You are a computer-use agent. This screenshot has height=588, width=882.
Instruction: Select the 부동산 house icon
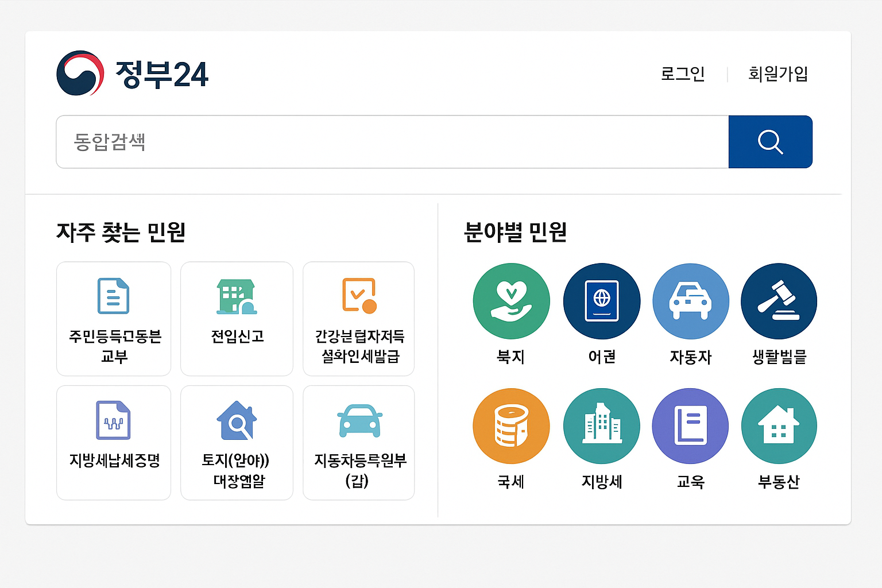(x=779, y=425)
